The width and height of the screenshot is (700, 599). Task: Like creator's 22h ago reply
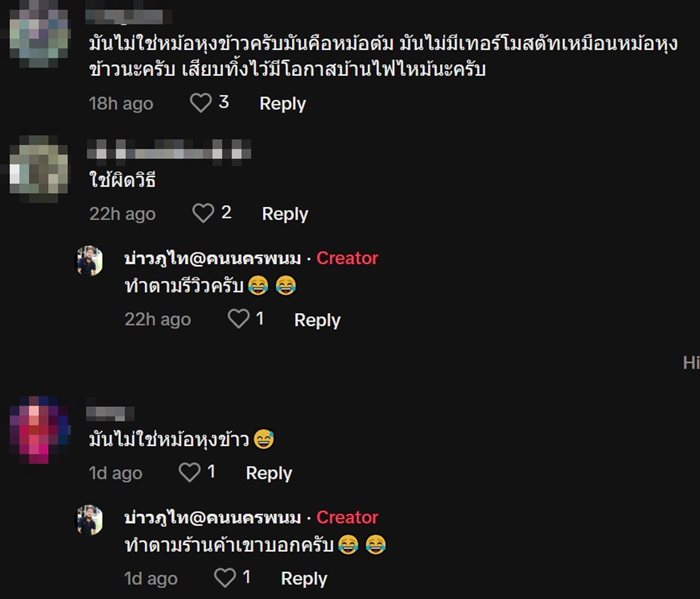coord(238,319)
